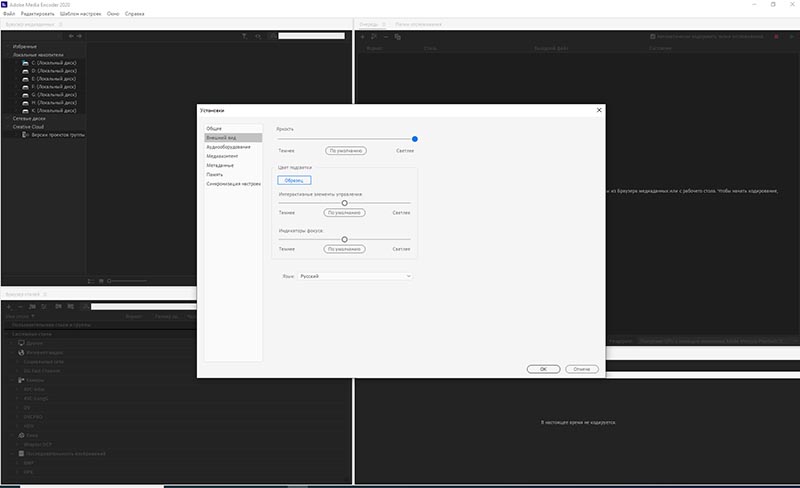The width and height of the screenshot is (800, 488).
Task: Click the media browser thumbnail zoom slider
Action: (128, 281)
